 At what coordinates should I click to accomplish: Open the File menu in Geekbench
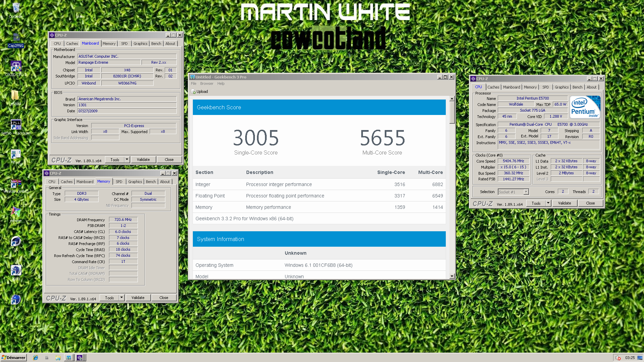click(x=194, y=83)
